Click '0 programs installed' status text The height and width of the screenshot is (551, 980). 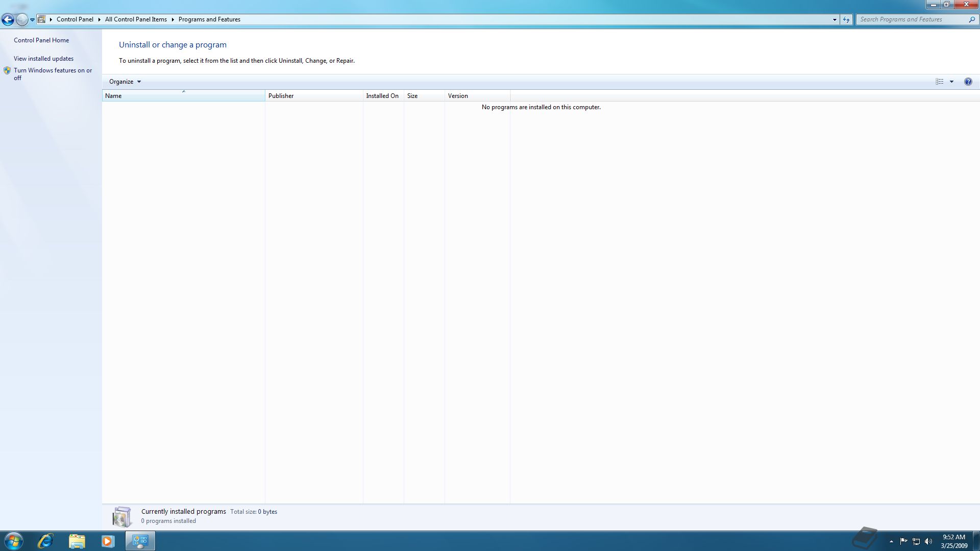pos(168,521)
